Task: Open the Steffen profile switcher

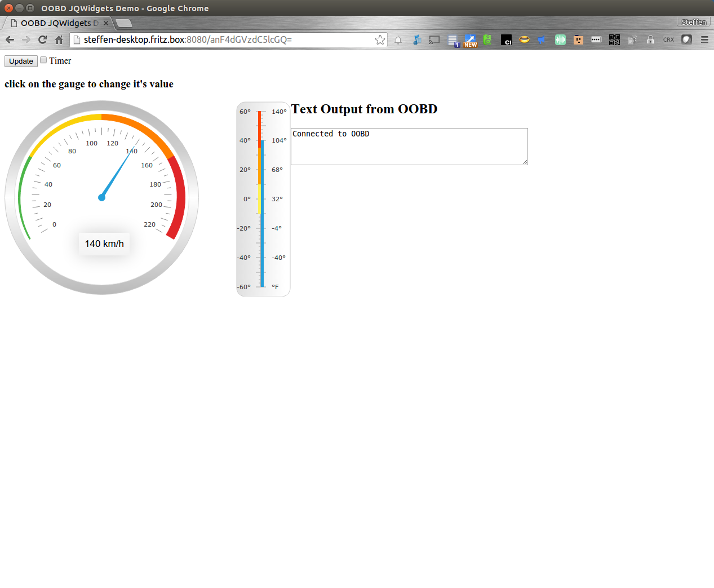Action: pyautogui.click(x=693, y=22)
